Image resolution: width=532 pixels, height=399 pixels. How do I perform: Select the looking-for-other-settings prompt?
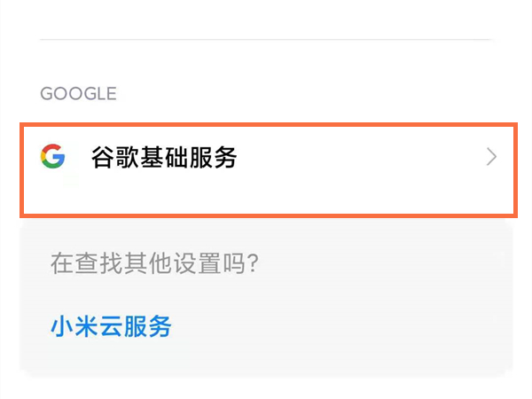154,263
